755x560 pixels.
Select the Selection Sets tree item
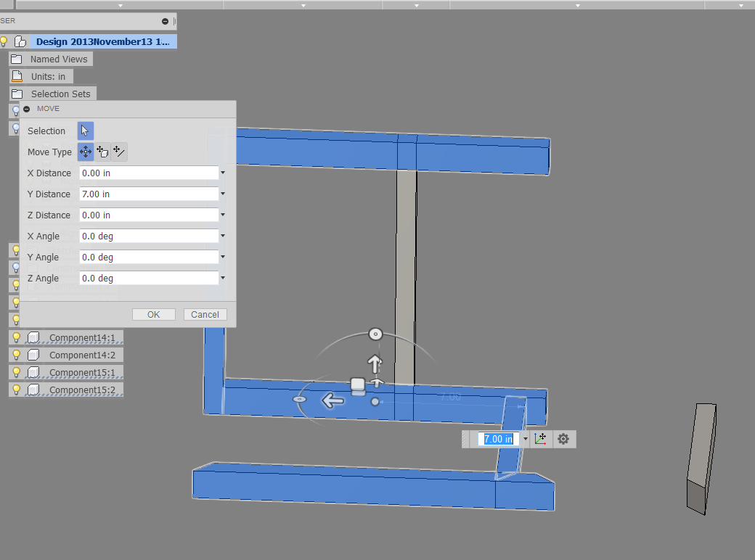tap(61, 94)
